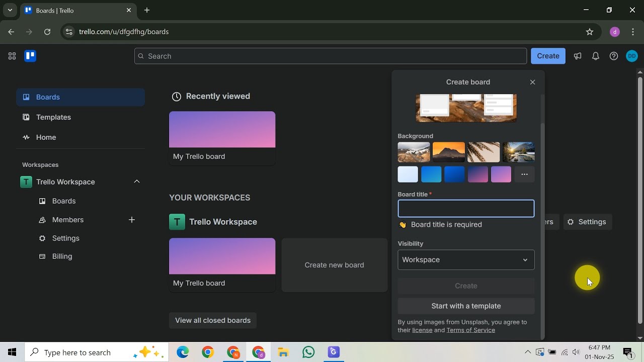Open the help question mark icon
644x362 pixels.
[614, 56]
